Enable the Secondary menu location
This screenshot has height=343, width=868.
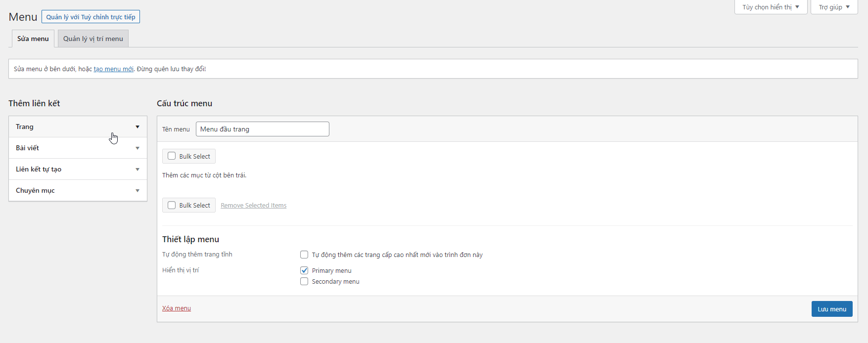(304, 281)
